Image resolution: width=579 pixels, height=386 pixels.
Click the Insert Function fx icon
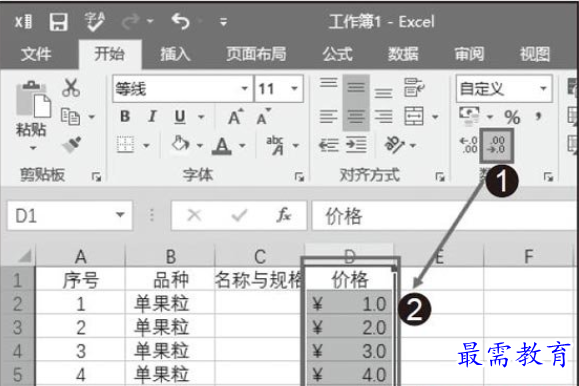[x=284, y=215]
